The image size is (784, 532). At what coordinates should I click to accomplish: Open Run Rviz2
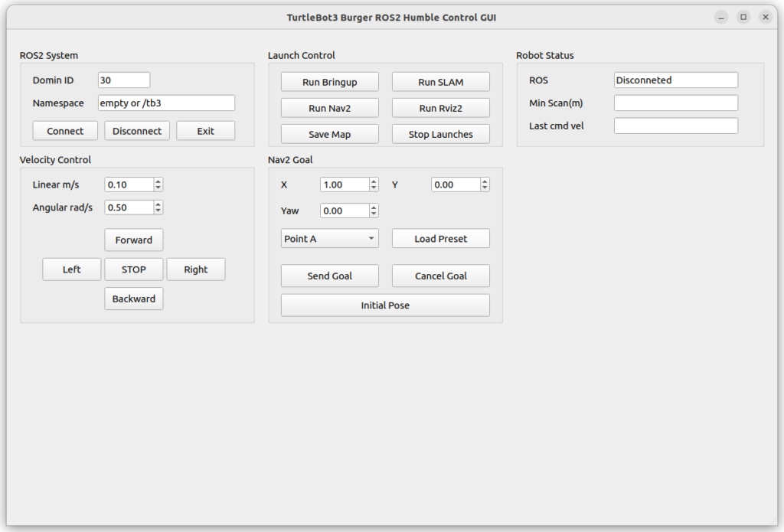(440, 108)
